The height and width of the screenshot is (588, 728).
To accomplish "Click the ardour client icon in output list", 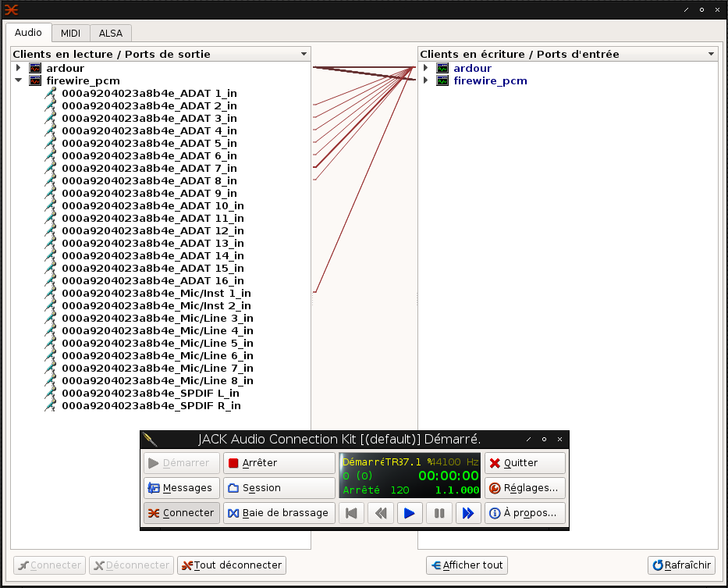I will click(x=35, y=68).
